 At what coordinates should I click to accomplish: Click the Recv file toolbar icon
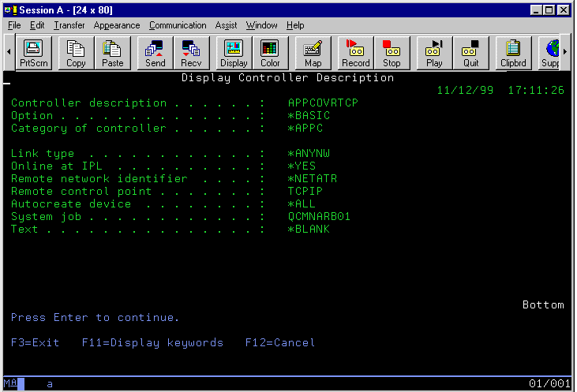pos(191,54)
